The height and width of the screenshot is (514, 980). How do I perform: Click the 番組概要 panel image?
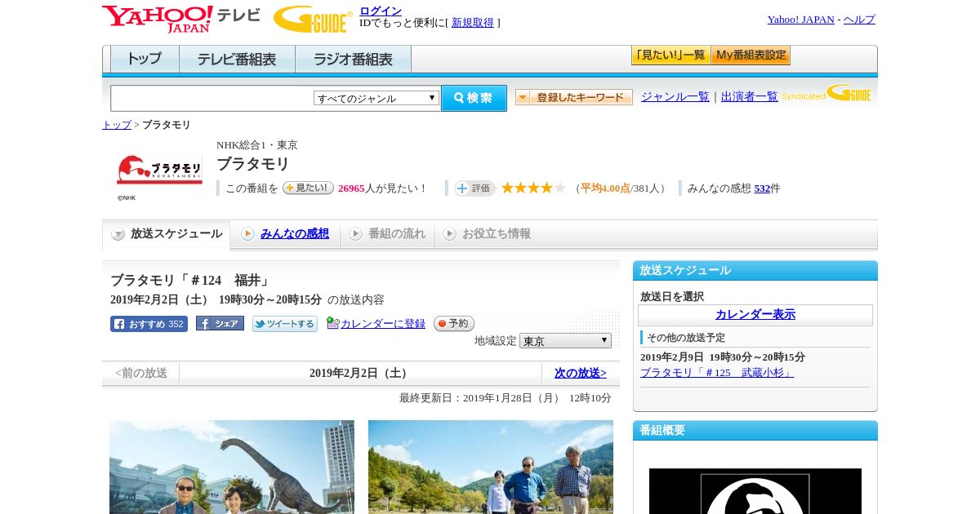[755, 491]
